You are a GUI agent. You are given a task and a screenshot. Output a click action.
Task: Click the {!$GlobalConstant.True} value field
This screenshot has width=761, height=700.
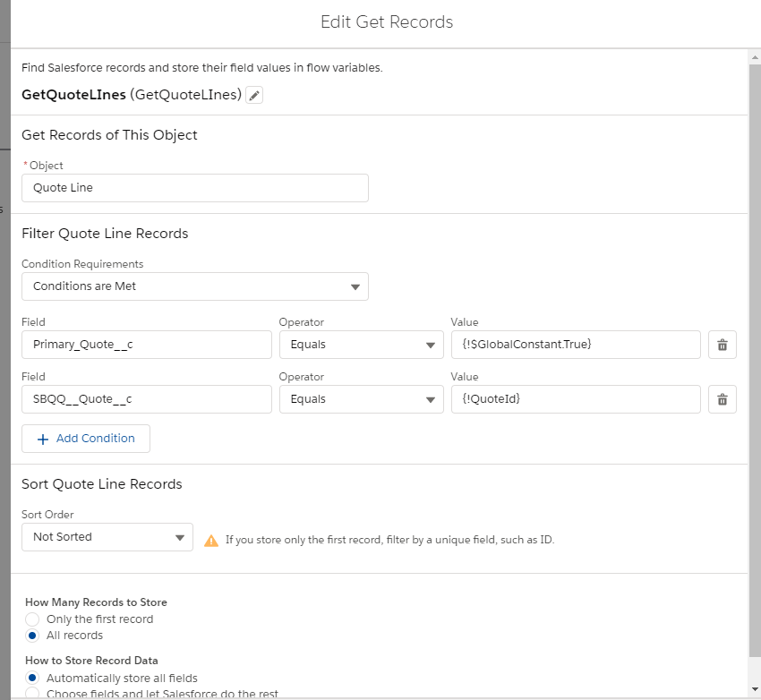[x=575, y=345]
